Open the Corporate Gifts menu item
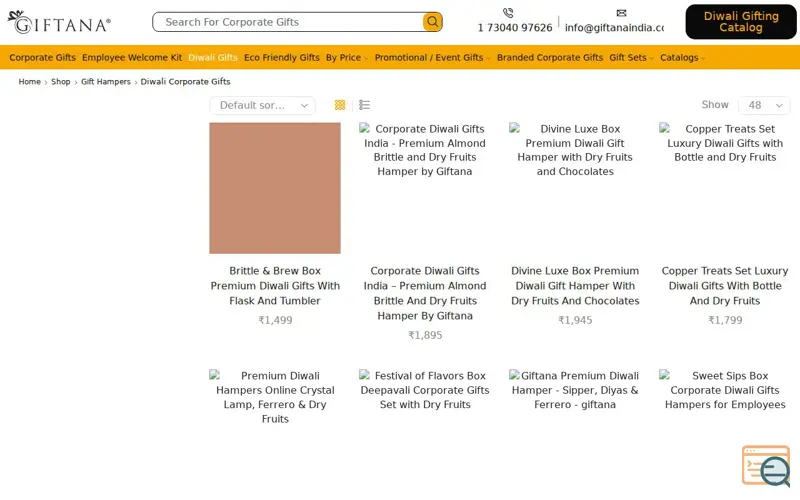The height and width of the screenshot is (500, 800). pos(42,58)
